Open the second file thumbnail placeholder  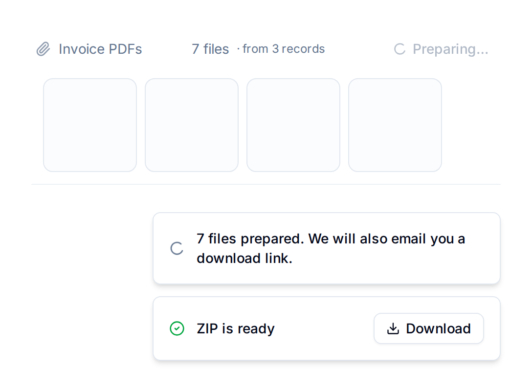(192, 125)
